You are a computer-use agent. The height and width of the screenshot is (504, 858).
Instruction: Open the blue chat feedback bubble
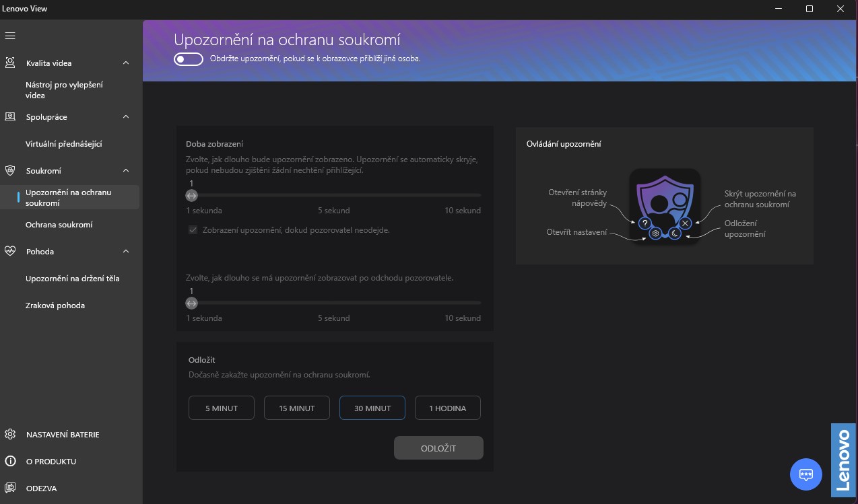point(805,474)
